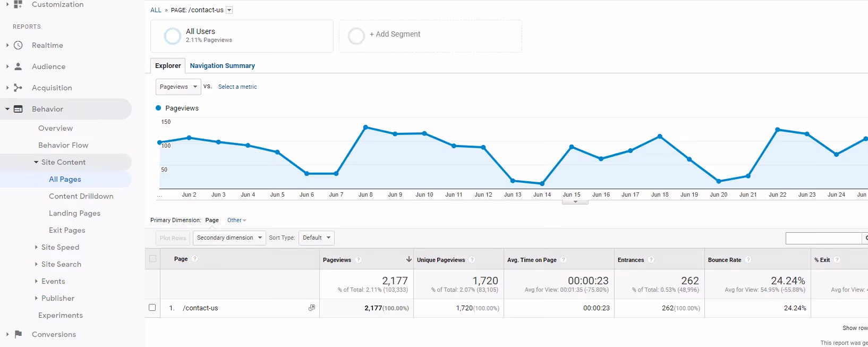Click the blue Pageviews legend dot
Screen dimensions: 868x347
[x=158, y=108]
